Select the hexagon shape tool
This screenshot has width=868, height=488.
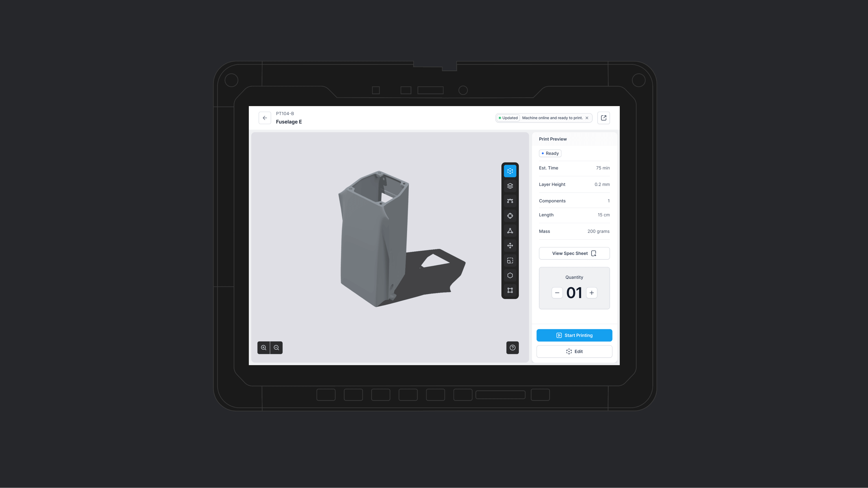point(510,276)
